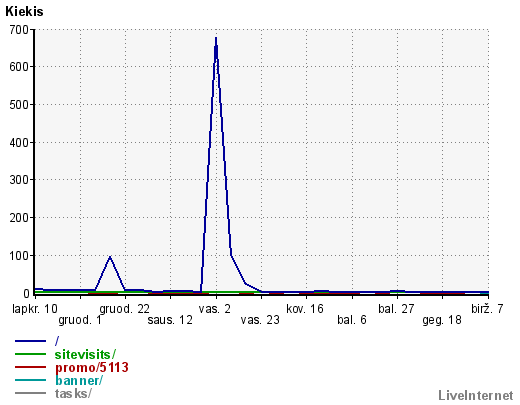Click the LiveInternet watermark text

pos(476,395)
